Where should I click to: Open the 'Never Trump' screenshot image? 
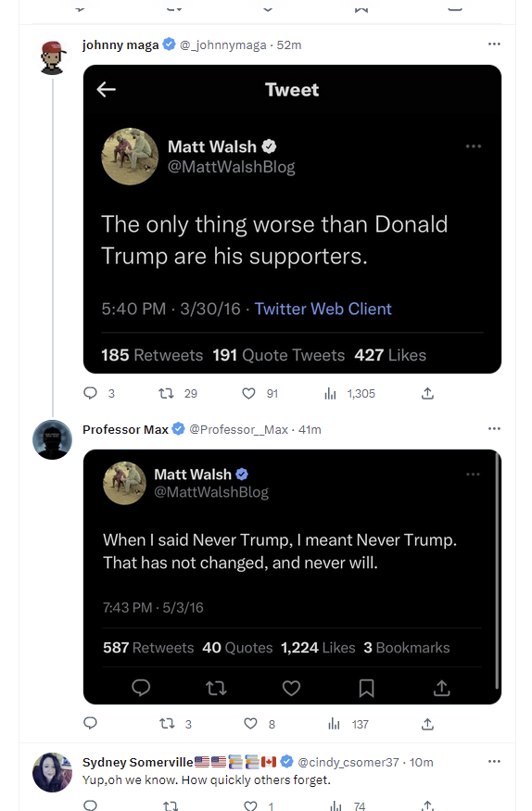pos(292,577)
